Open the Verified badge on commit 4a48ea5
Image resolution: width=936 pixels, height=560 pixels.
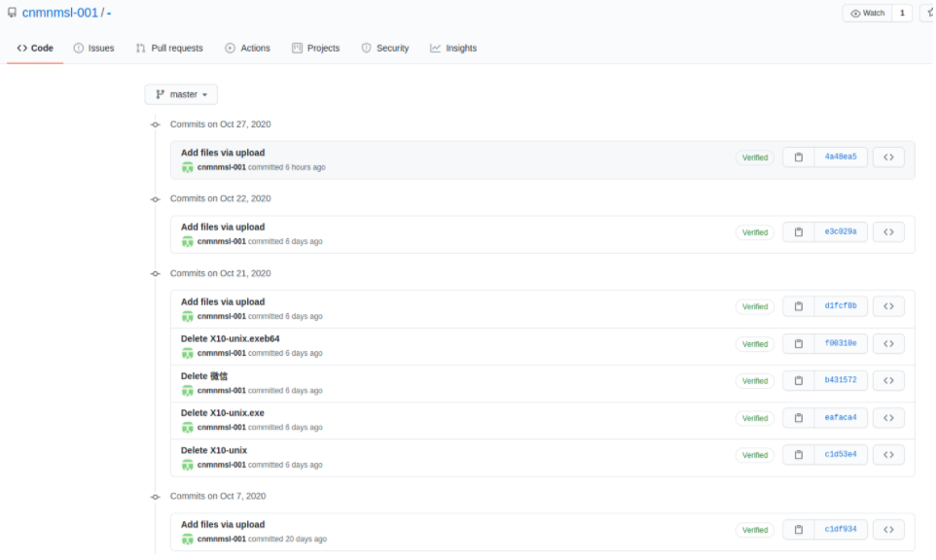pyautogui.click(x=755, y=157)
